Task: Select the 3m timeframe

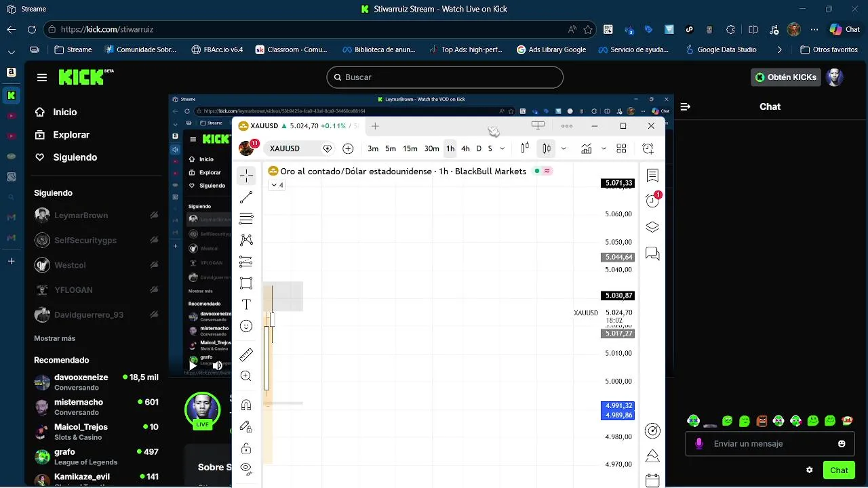Action: pos(373,148)
